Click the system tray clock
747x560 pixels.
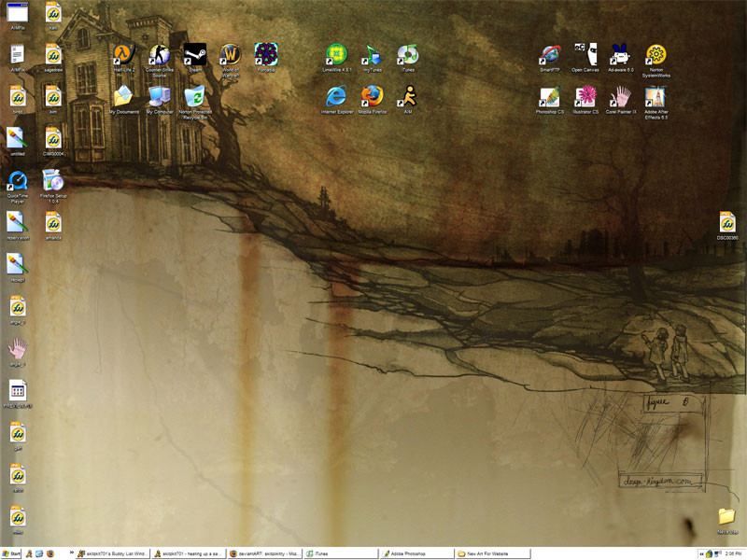click(x=733, y=553)
